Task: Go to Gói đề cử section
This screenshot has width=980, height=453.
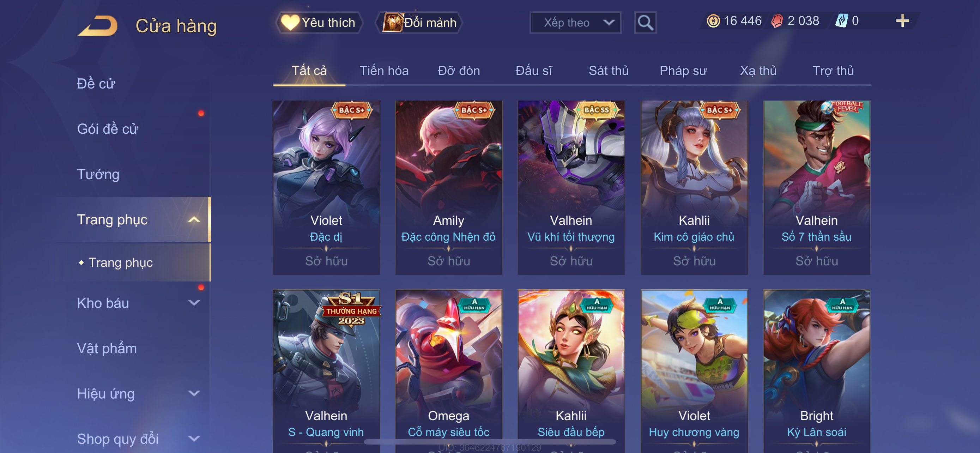Action: pos(107,129)
